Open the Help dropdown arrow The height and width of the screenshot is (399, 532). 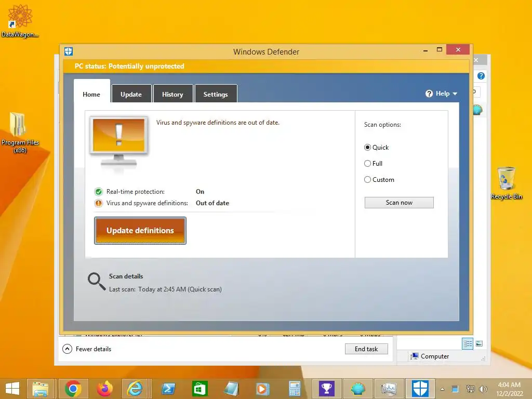[455, 94]
